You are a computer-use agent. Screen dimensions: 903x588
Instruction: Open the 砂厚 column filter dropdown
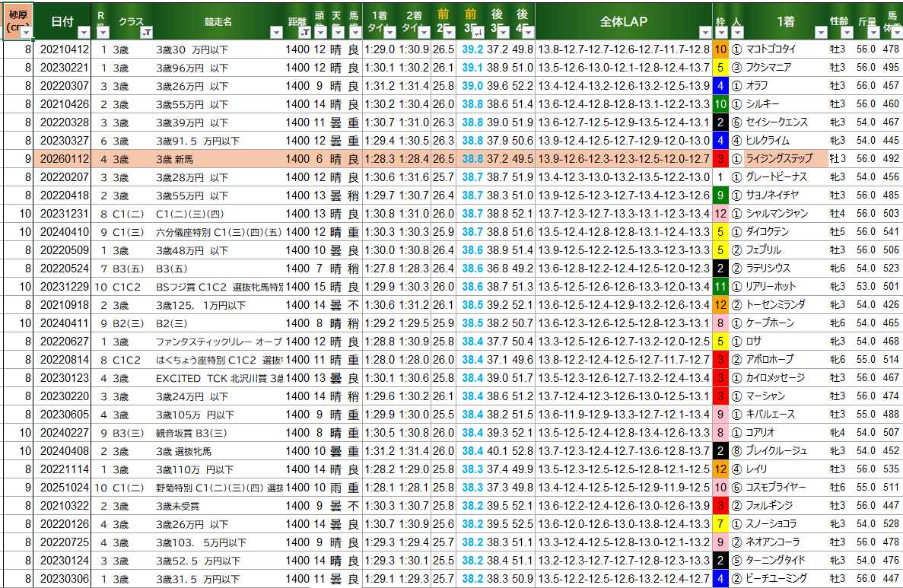click(26, 33)
